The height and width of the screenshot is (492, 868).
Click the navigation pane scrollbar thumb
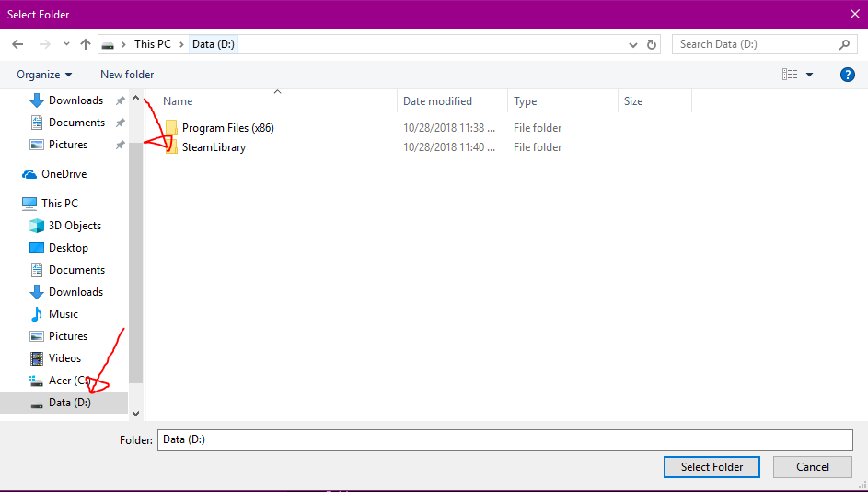click(135, 264)
